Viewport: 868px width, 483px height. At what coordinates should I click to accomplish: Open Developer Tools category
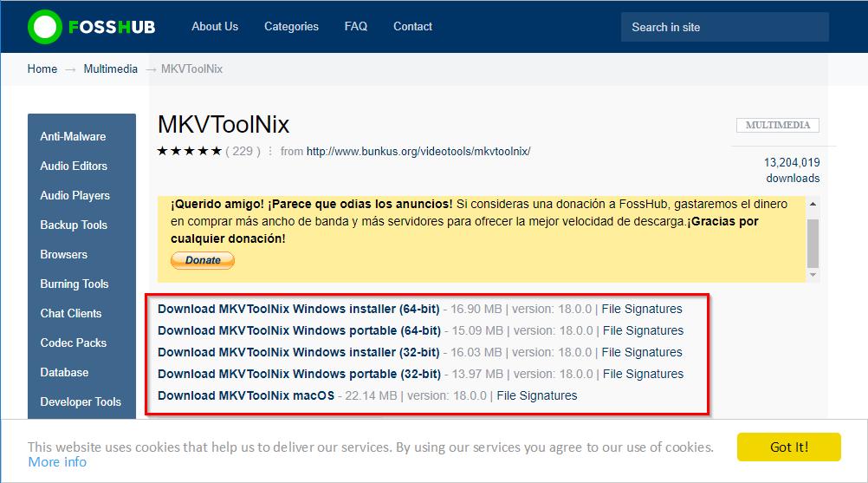(81, 401)
